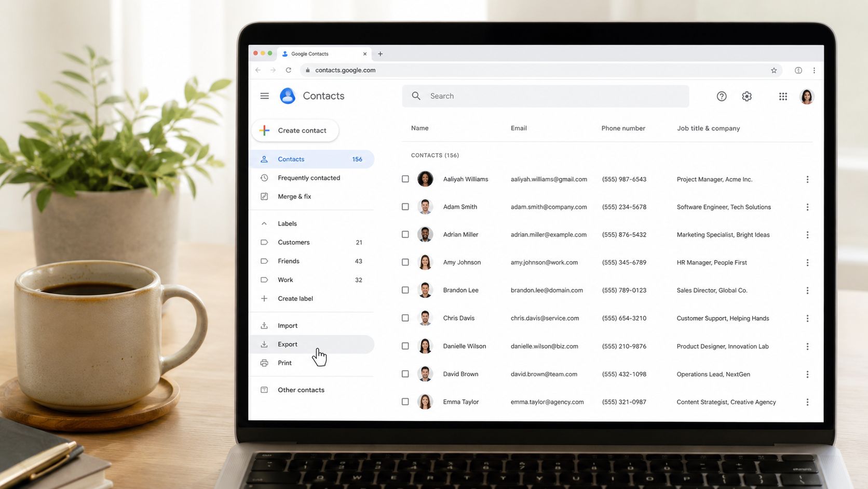Open the Work label
The height and width of the screenshot is (489, 868).
pos(312,280)
